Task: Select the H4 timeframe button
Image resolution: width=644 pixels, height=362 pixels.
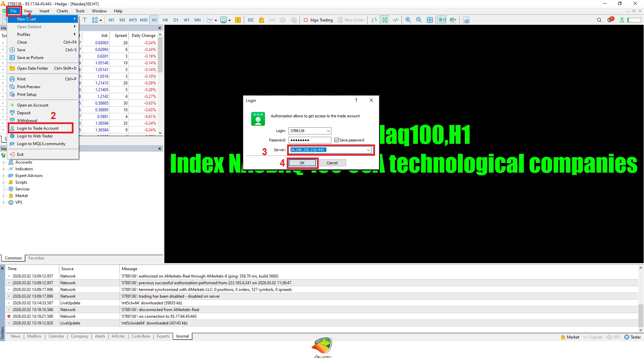Action: tap(165, 20)
